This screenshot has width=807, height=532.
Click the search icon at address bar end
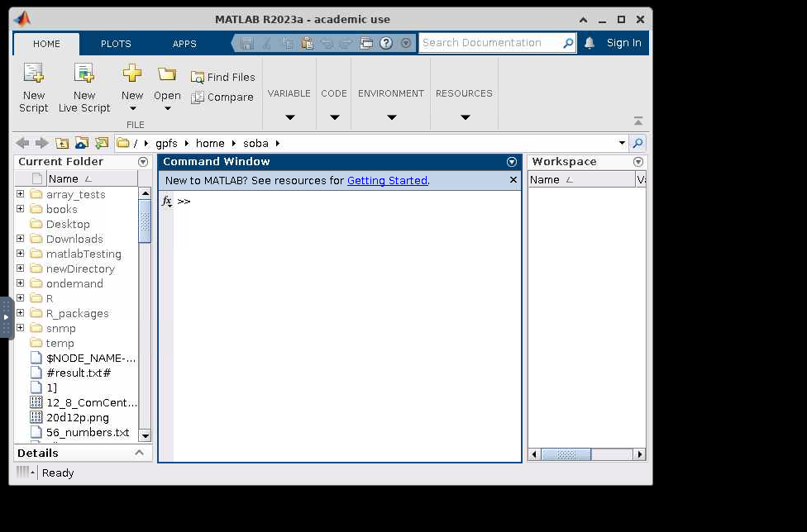tap(637, 143)
